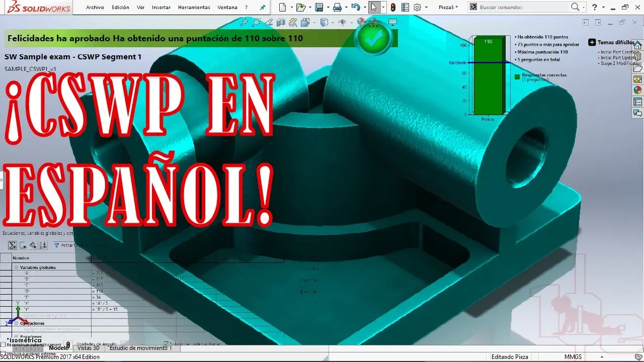Click the Print icon
The height and width of the screenshot is (362, 644).
pos(337,7)
